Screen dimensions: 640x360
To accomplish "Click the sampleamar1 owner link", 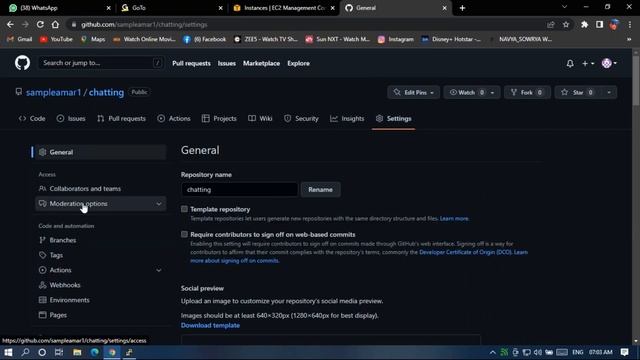I will point(53,92).
